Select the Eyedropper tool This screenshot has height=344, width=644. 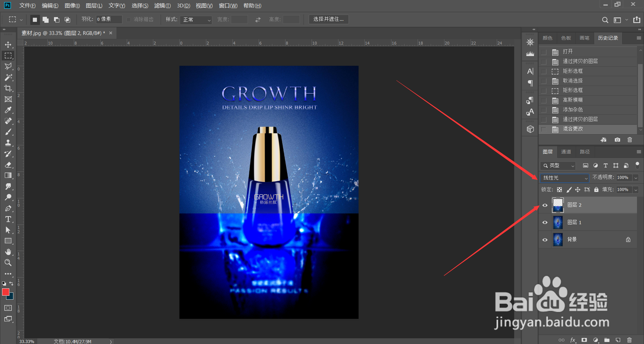click(x=8, y=110)
